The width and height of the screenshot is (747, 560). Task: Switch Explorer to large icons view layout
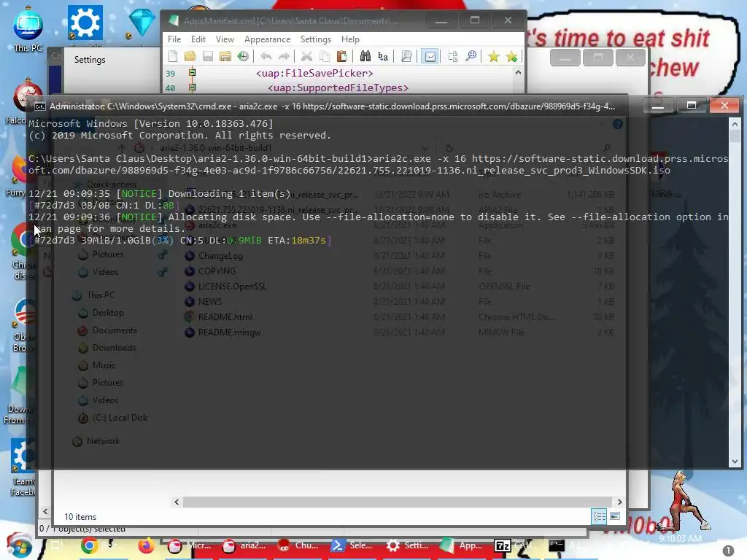615,516
